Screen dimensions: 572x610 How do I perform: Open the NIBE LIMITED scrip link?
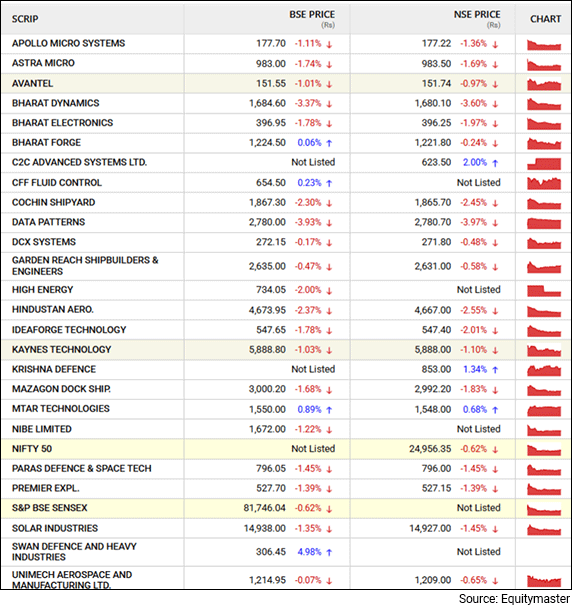[x=42, y=429]
